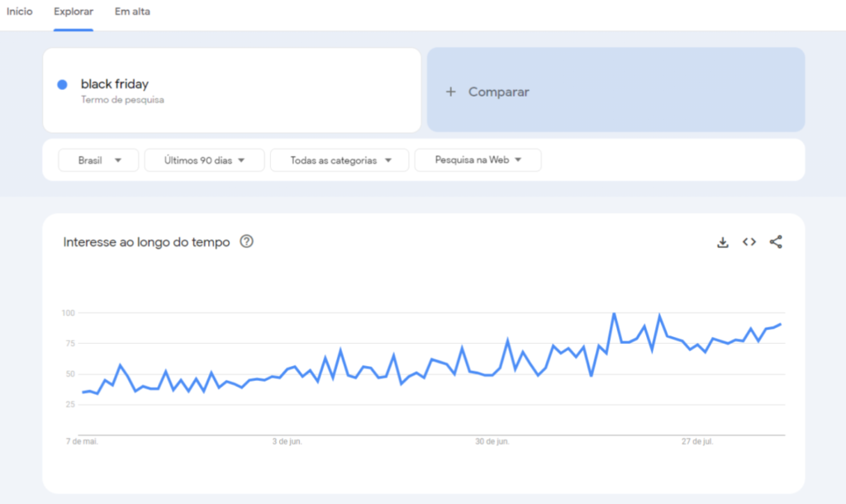Click the plus icon beside Comparar
846x504 pixels.
click(x=450, y=92)
